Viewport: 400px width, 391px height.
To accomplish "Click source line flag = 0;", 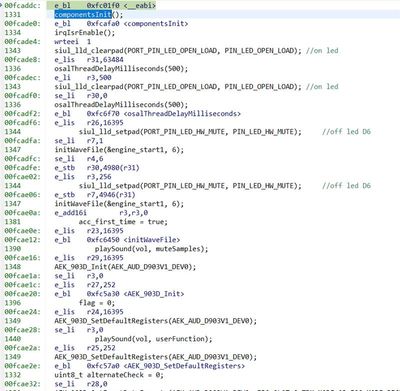I will click(97, 303).
